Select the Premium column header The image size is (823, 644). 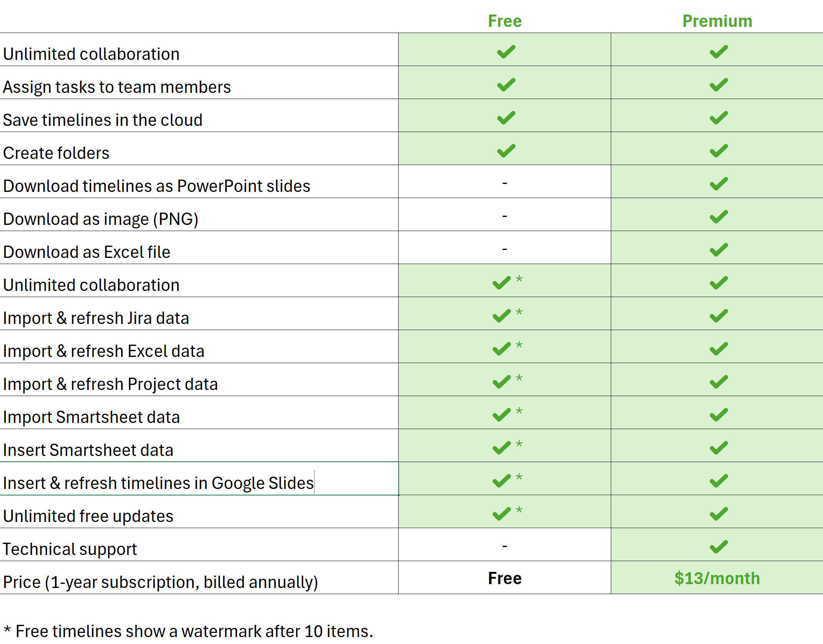pos(717,21)
